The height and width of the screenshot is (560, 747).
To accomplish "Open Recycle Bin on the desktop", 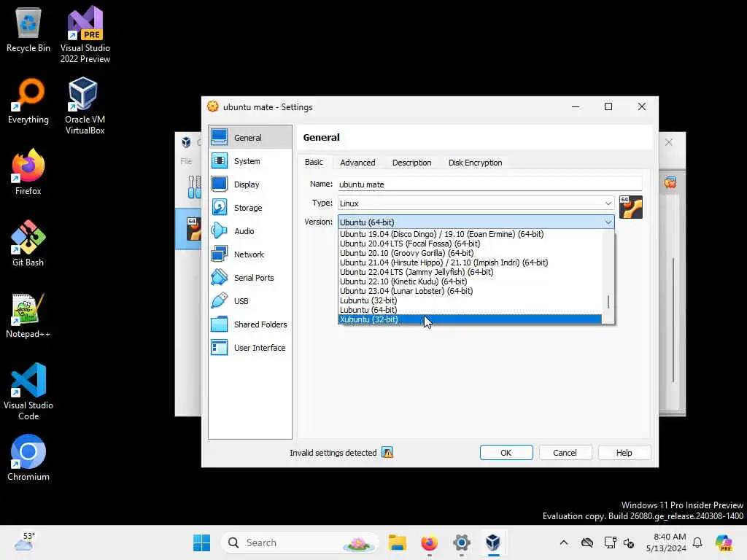I will coord(28,29).
